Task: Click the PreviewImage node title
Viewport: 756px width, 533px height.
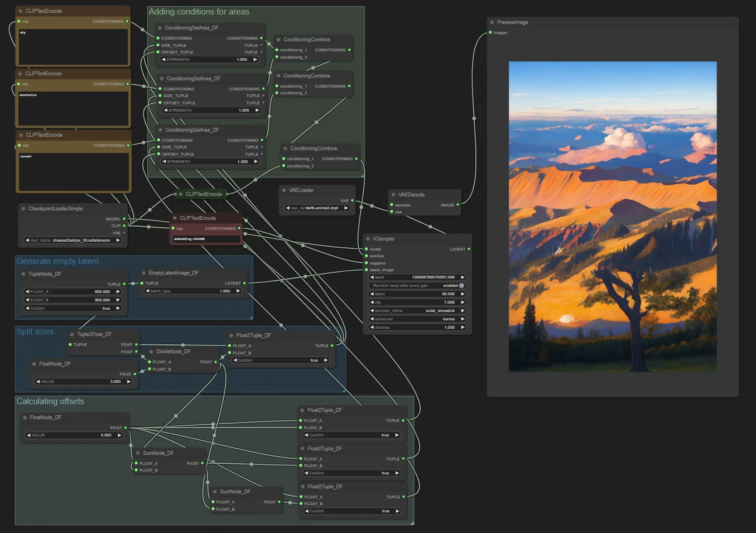Action: pos(512,22)
